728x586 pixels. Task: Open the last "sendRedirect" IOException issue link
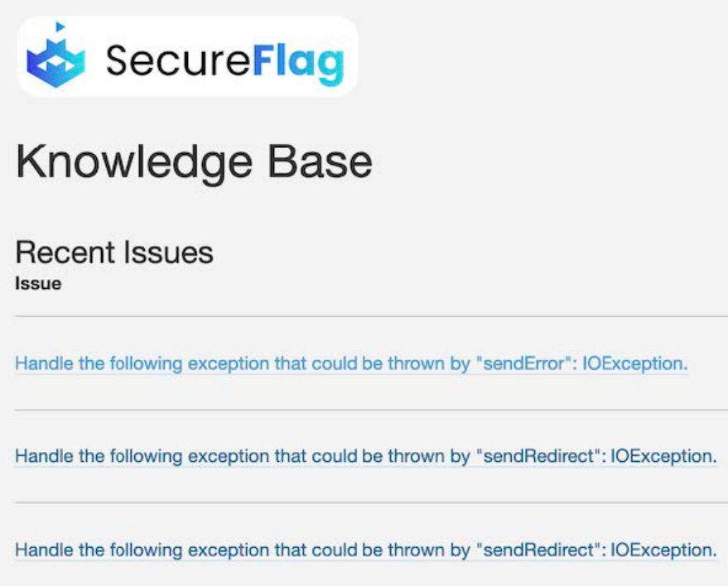tap(366, 550)
